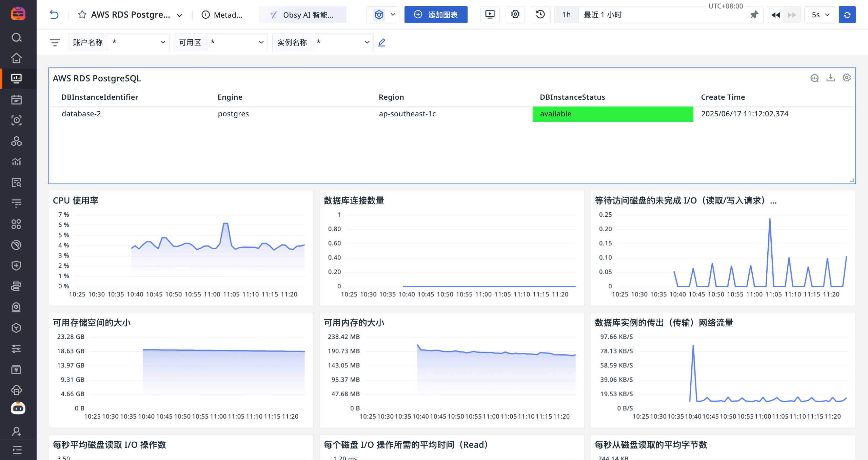Click the CPU 使用率 panel title
The height and width of the screenshot is (460, 868).
(76, 200)
